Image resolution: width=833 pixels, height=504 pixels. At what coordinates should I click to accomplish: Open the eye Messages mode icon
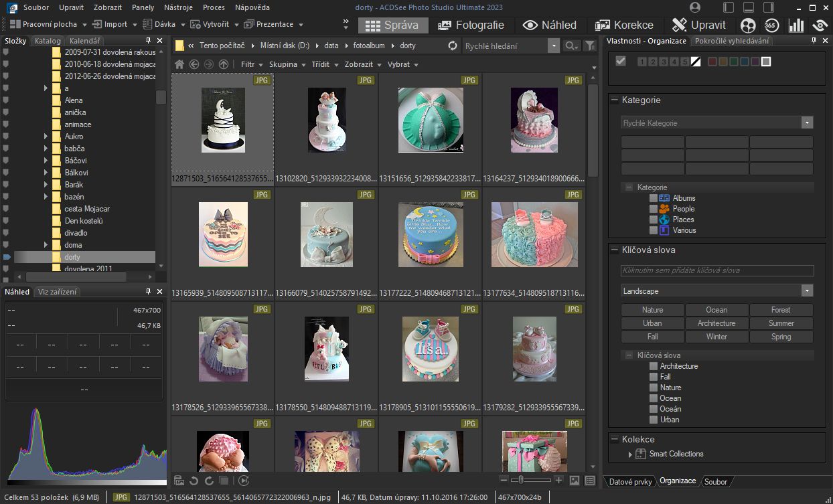(819, 25)
